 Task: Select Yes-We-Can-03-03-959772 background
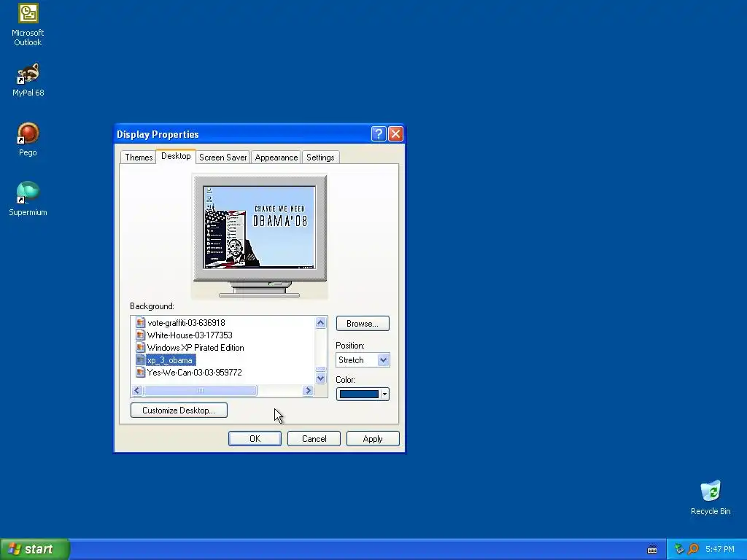tap(194, 373)
